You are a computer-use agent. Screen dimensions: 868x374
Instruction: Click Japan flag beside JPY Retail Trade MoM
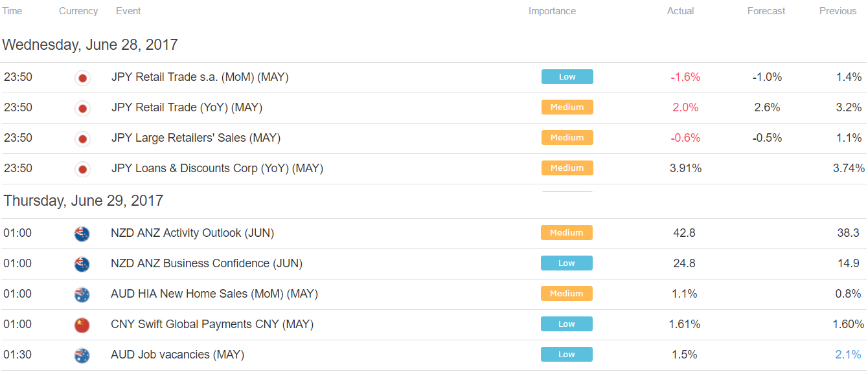tap(82, 78)
